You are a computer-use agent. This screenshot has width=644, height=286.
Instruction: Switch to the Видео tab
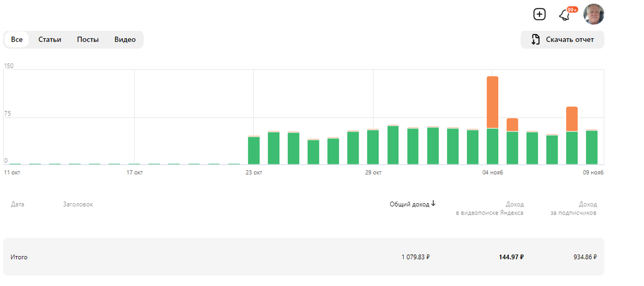pyautogui.click(x=125, y=40)
